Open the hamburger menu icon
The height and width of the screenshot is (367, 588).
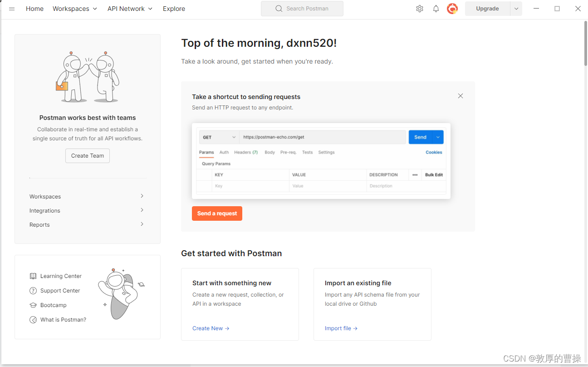12,9
